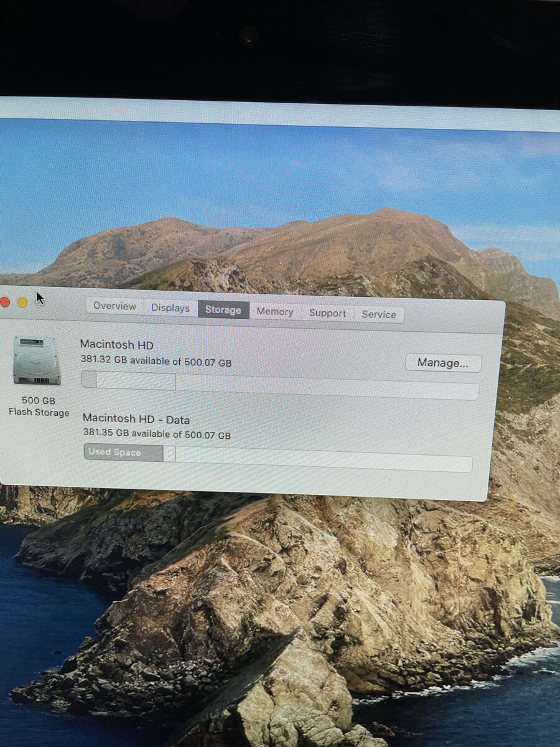Screen dimensions: 560x747
Task: Click the small first segment of Macintosh HD bar
Action: pos(89,380)
